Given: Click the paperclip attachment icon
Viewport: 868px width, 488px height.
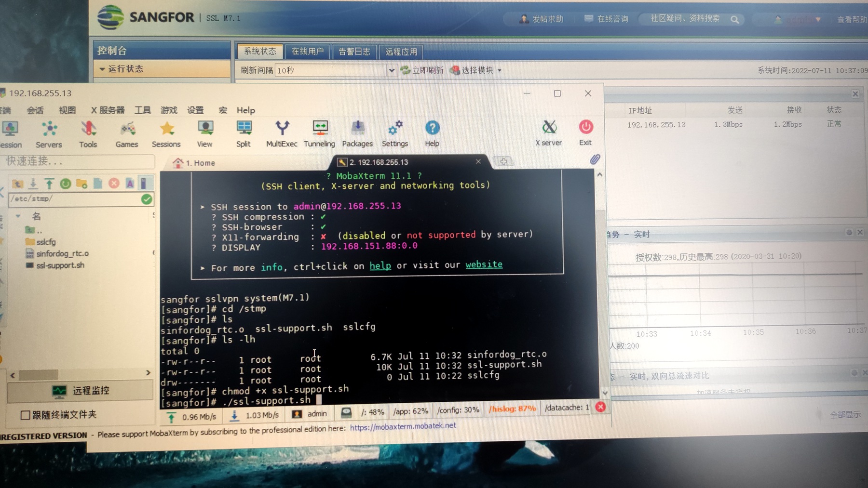Looking at the screenshot, I should click(595, 159).
